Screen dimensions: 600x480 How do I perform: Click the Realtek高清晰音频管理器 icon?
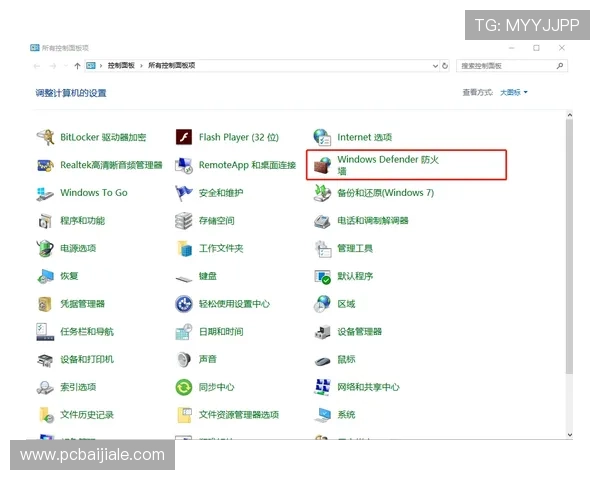click(x=45, y=165)
